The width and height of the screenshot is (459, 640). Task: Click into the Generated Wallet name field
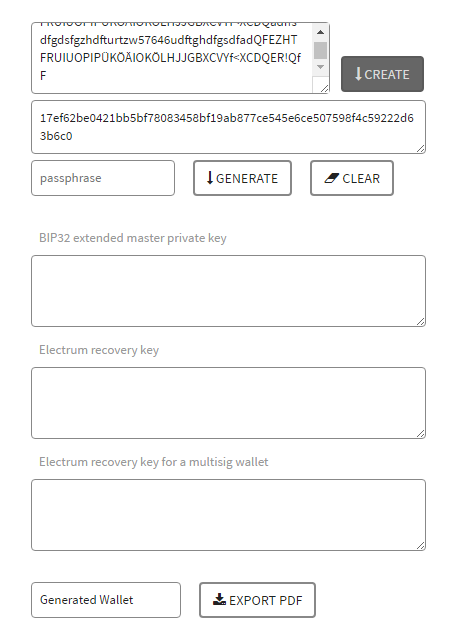point(106,600)
